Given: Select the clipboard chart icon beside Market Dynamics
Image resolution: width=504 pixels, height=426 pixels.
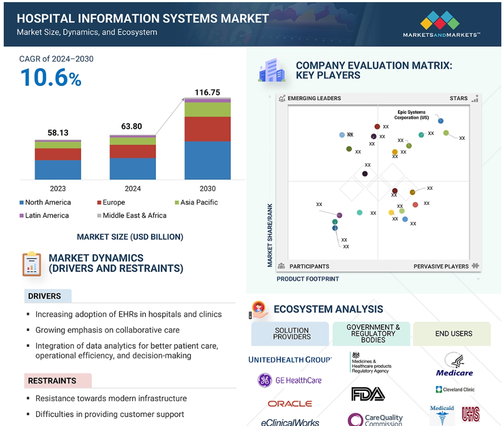Looking at the screenshot, I should click(x=31, y=264).
